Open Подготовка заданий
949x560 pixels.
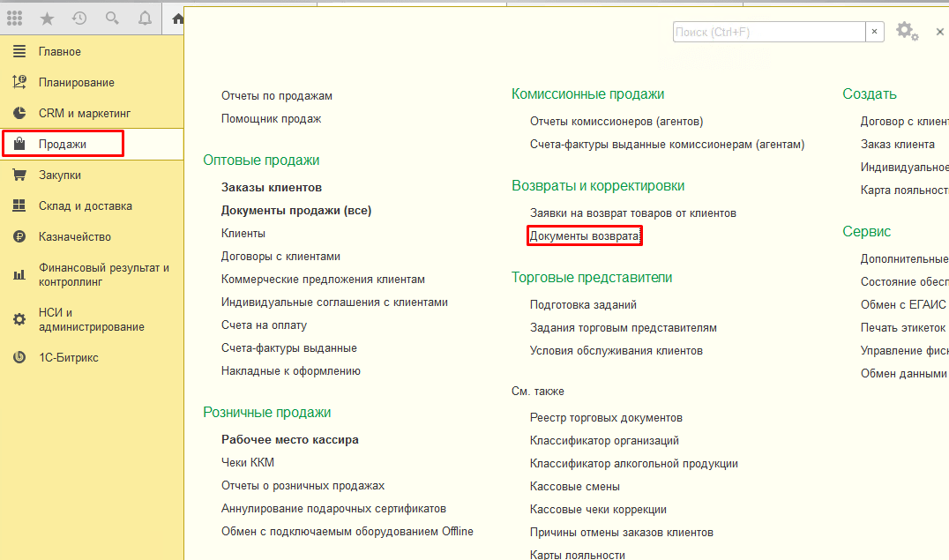point(584,304)
